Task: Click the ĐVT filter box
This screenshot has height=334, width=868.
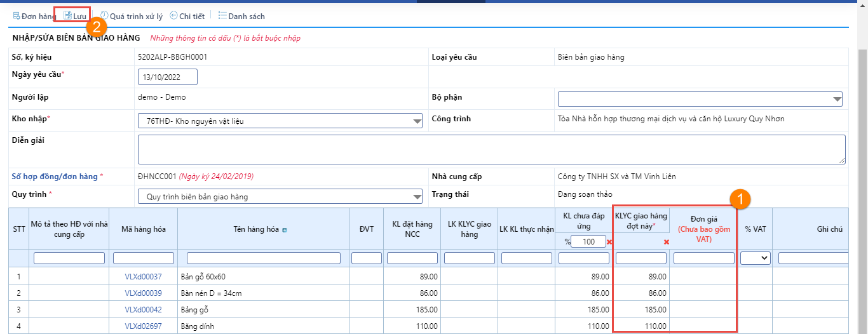Action: (x=367, y=258)
